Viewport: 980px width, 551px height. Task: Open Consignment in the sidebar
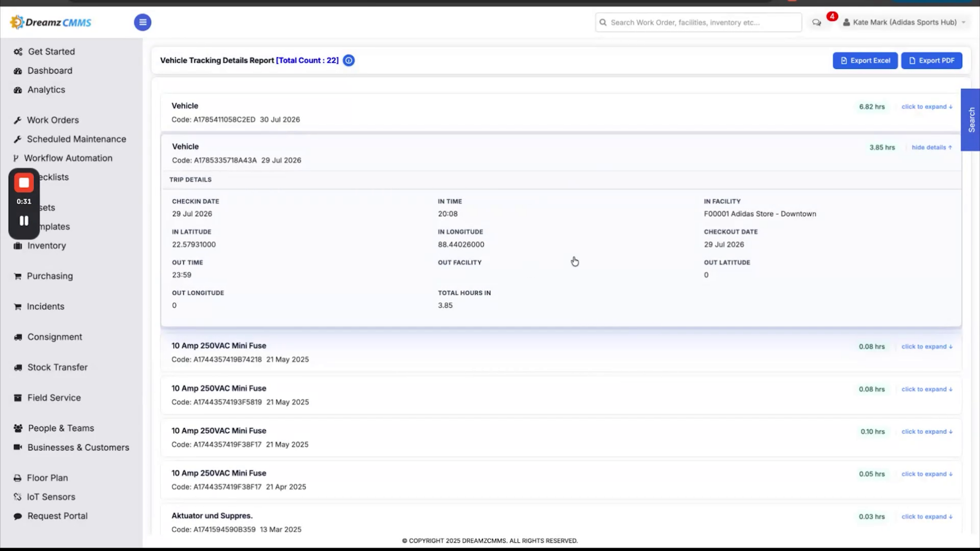click(55, 337)
